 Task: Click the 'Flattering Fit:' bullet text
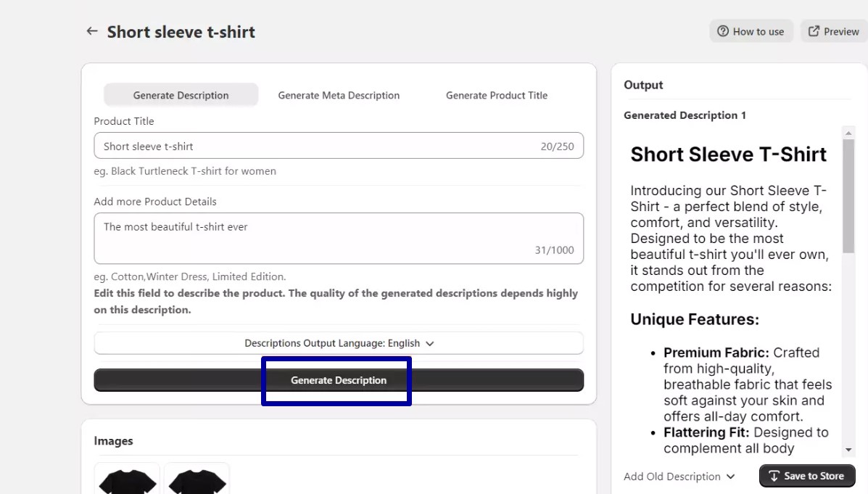706,432
